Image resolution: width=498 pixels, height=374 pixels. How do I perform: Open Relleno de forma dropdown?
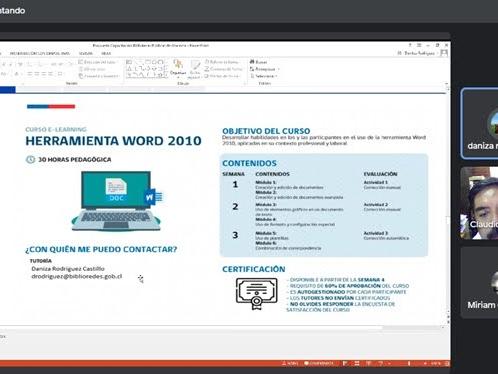coord(222,62)
